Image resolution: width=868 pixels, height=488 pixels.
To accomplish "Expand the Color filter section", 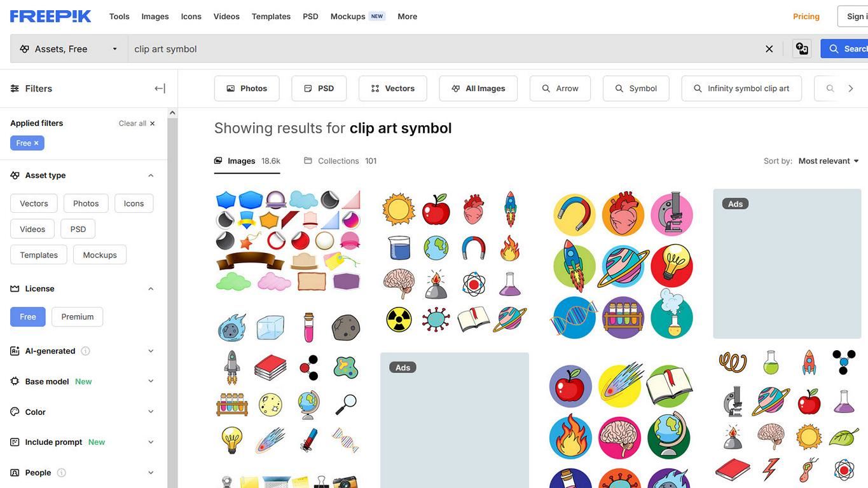I will point(82,412).
